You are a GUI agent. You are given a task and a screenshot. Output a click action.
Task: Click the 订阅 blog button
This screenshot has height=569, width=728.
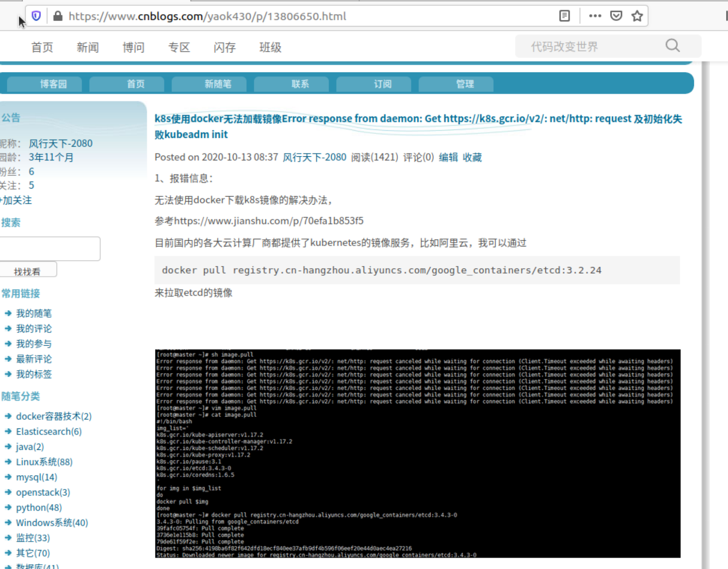click(x=384, y=84)
